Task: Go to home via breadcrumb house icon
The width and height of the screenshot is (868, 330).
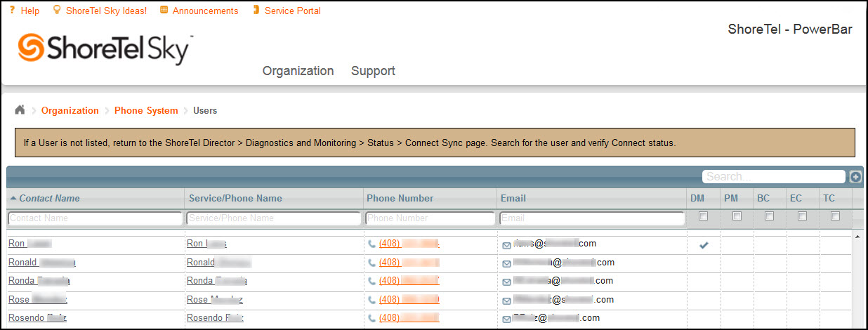Action: click(20, 110)
